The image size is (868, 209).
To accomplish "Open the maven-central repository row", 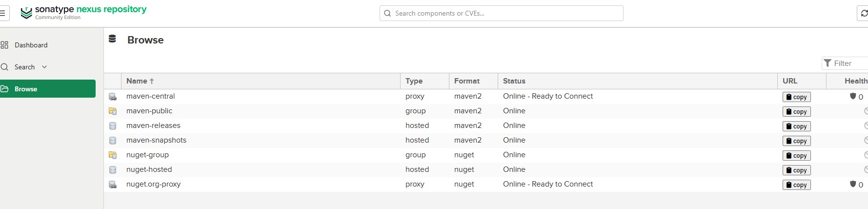I will click(486, 97).
